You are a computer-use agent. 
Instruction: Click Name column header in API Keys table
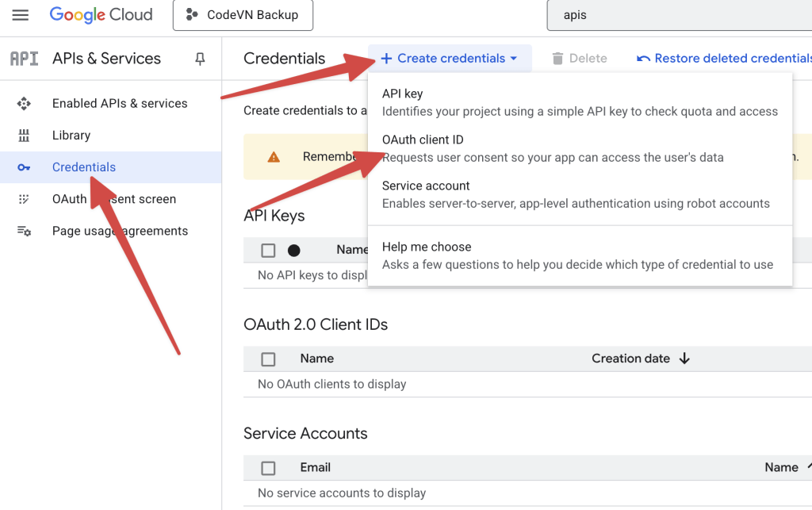tap(352, 250)
